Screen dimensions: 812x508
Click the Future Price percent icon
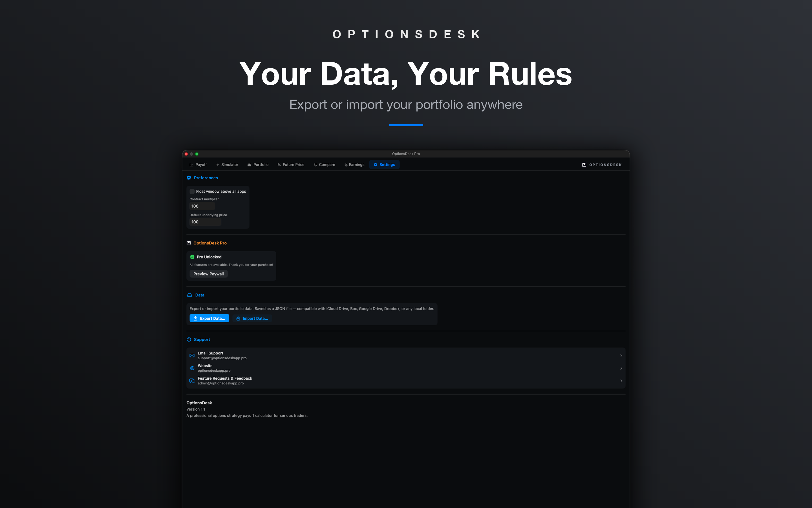[279, 165]
